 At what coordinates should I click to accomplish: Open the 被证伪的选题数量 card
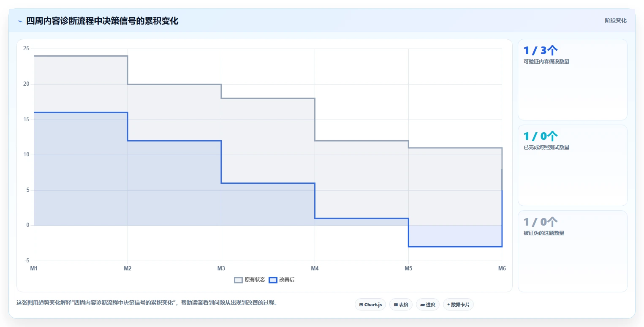pos(572,251)
